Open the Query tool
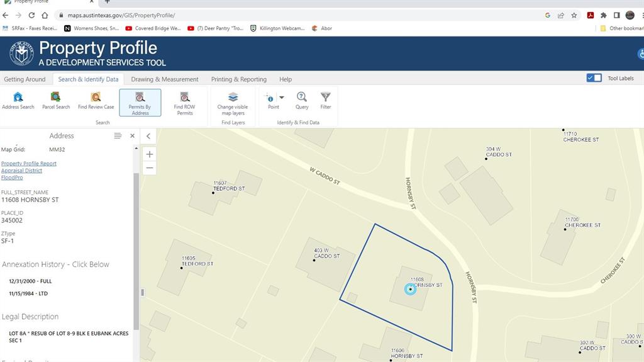This screenshot has width=644, height=362. coord(302,101)
